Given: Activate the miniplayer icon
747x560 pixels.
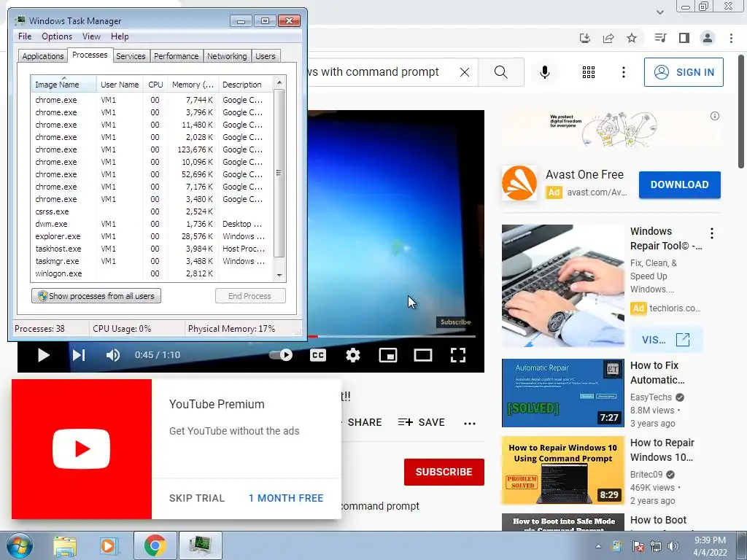Looking at the screenshot, I should [388, 355].
